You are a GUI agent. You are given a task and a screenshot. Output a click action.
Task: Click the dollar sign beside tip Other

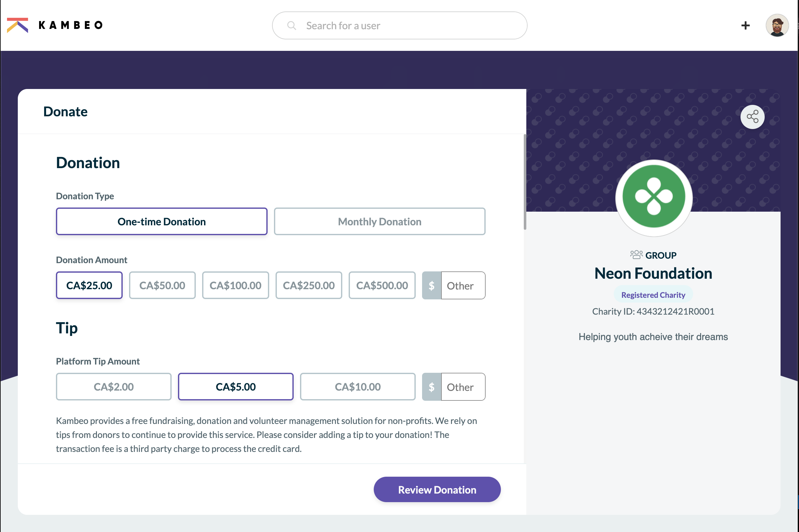(x=431, y=387)
